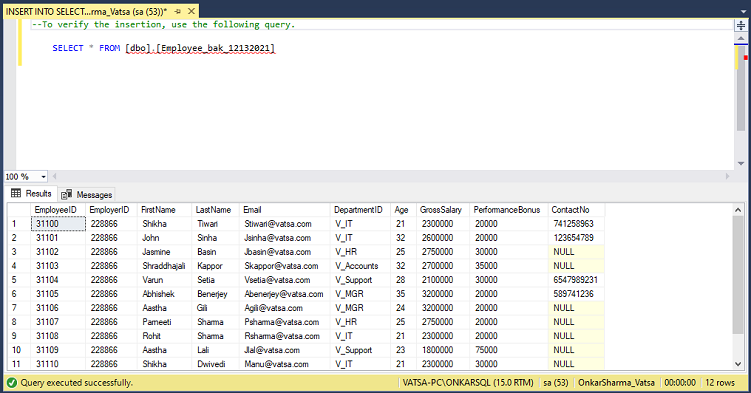Screen dimensions: 751x393
Task: Click the Employee_bak_12132021 table name
Action: [216, 48]
